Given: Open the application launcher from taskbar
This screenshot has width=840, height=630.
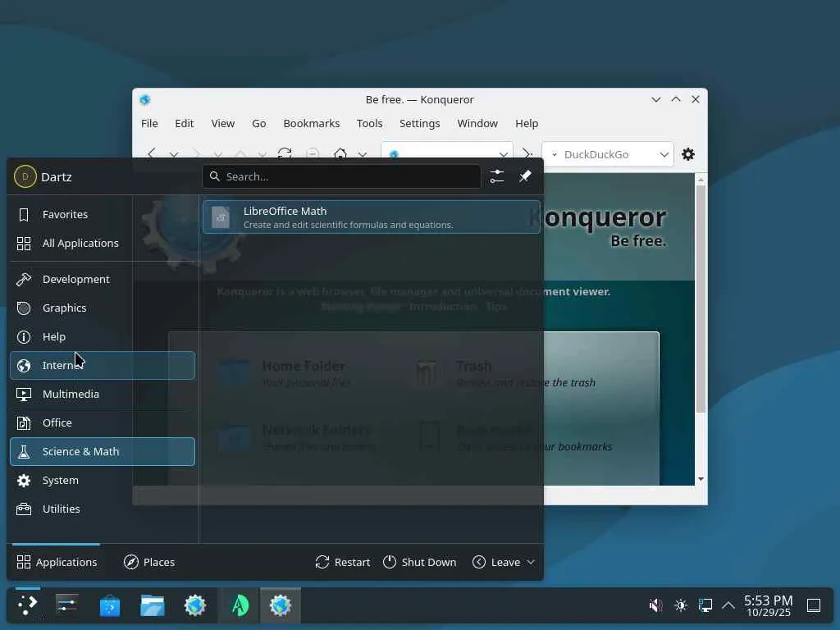Looking at the screenshot, I should click(27, 605).
